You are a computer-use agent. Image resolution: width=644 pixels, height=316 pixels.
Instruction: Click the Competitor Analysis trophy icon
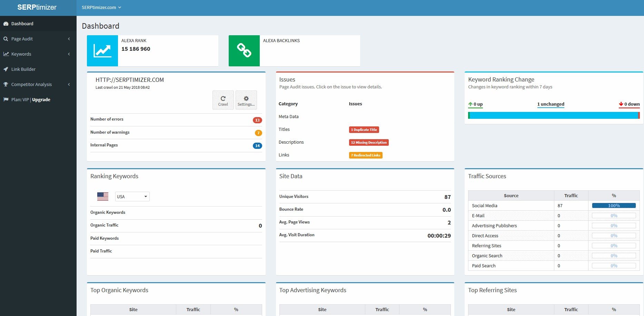(6, 84)
